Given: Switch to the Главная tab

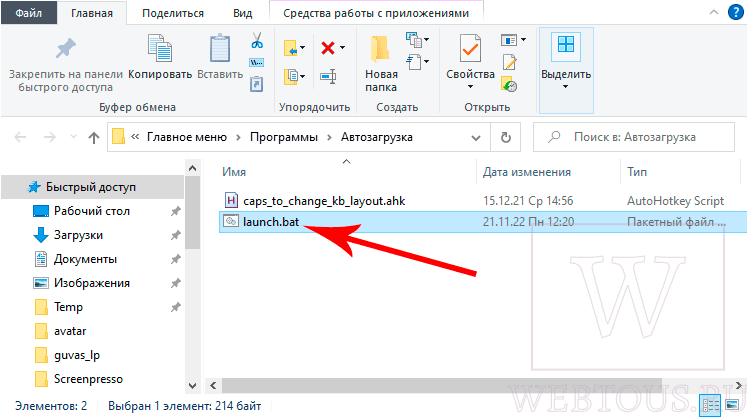Looking at the screenshot, I should [x=92, y=13].
